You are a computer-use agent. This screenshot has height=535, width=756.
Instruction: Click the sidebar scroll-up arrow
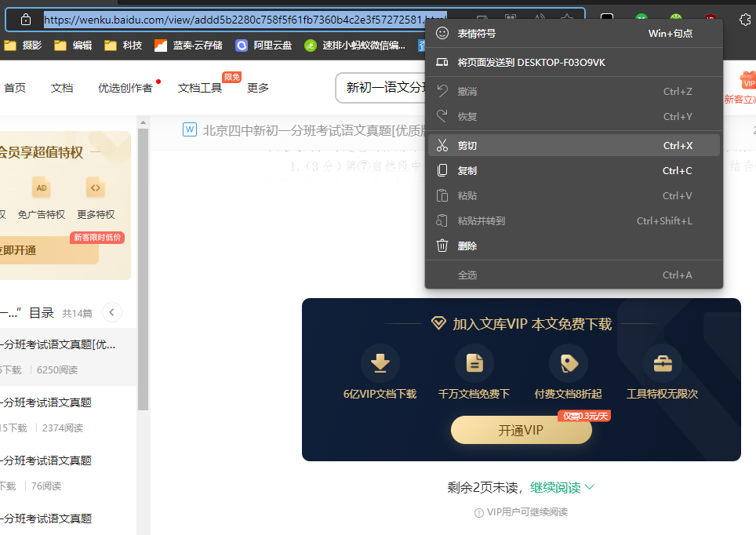[143, 122]
